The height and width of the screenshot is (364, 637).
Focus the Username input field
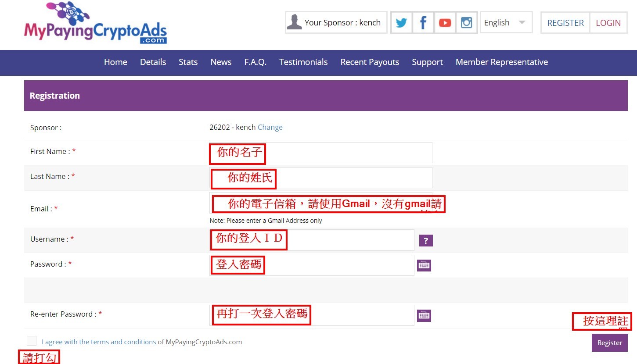312,240
